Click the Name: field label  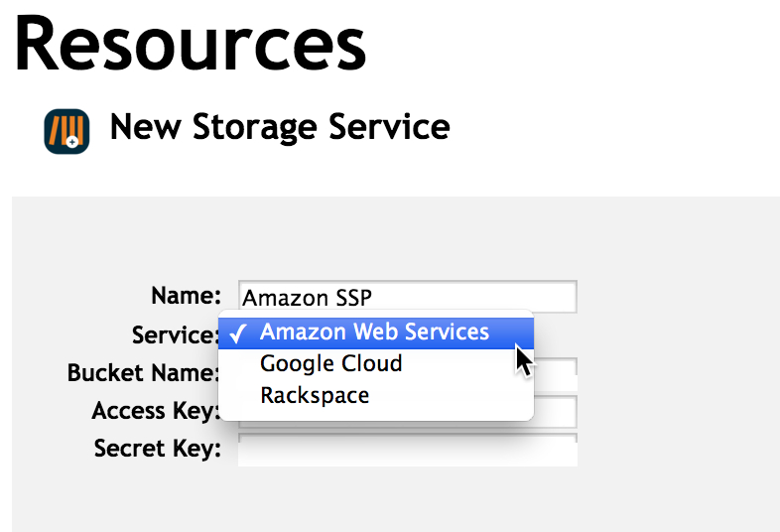coord(186,296)
